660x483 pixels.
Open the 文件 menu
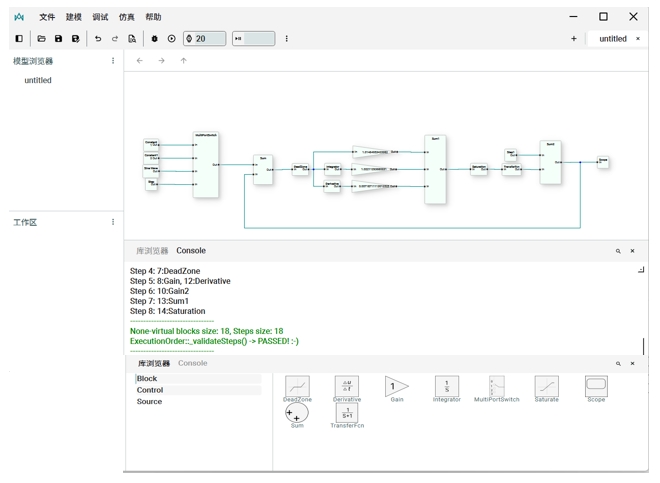tap(47, 17)
